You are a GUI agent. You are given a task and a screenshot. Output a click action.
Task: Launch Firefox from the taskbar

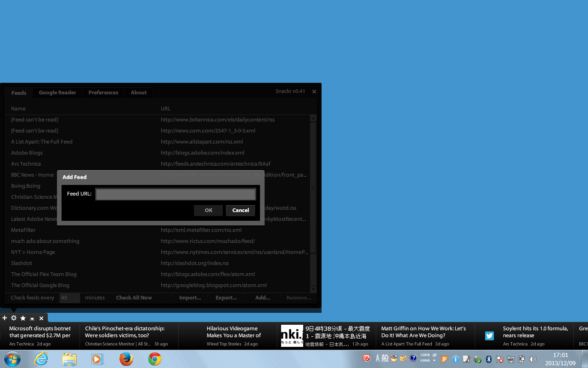(126, 359)
